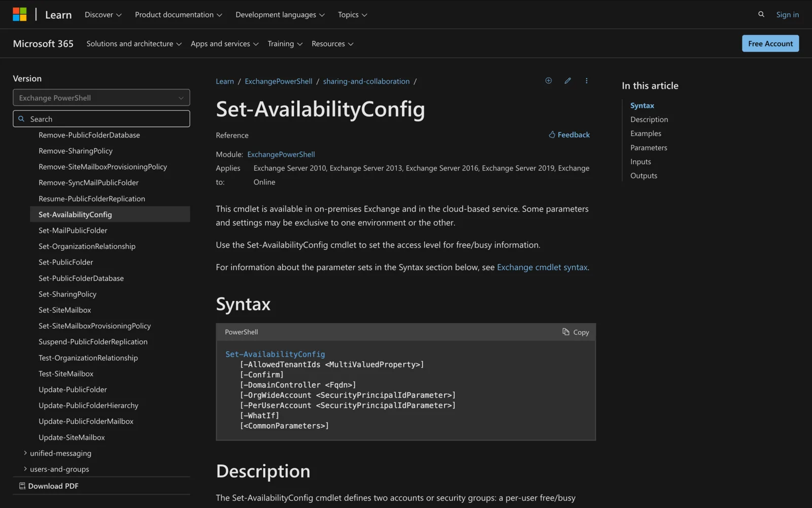This screenshot has width=812, height=508.
Task: Open the Exchange PowerShell version selector
Action: point(101,98)
